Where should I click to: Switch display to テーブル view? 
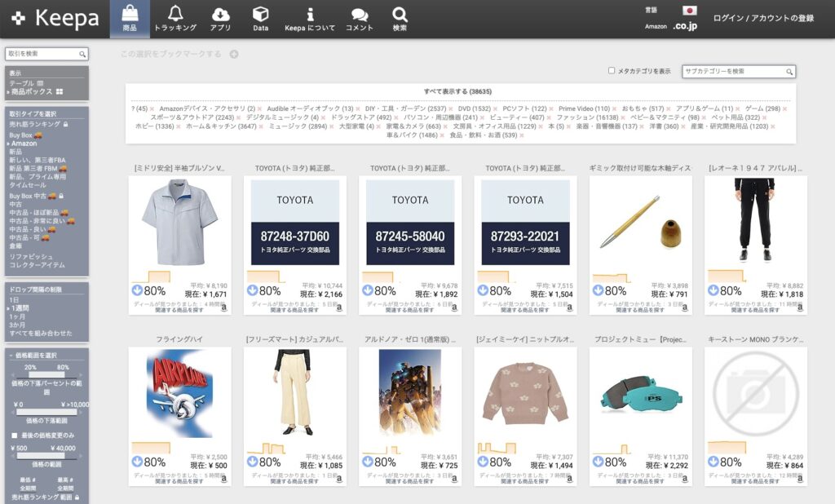point(21,83)
